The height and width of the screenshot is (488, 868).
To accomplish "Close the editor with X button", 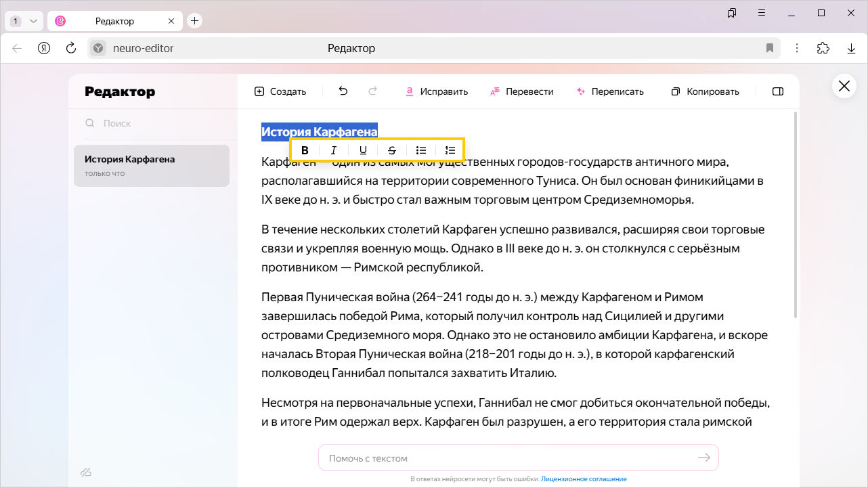I will [844, 86].
